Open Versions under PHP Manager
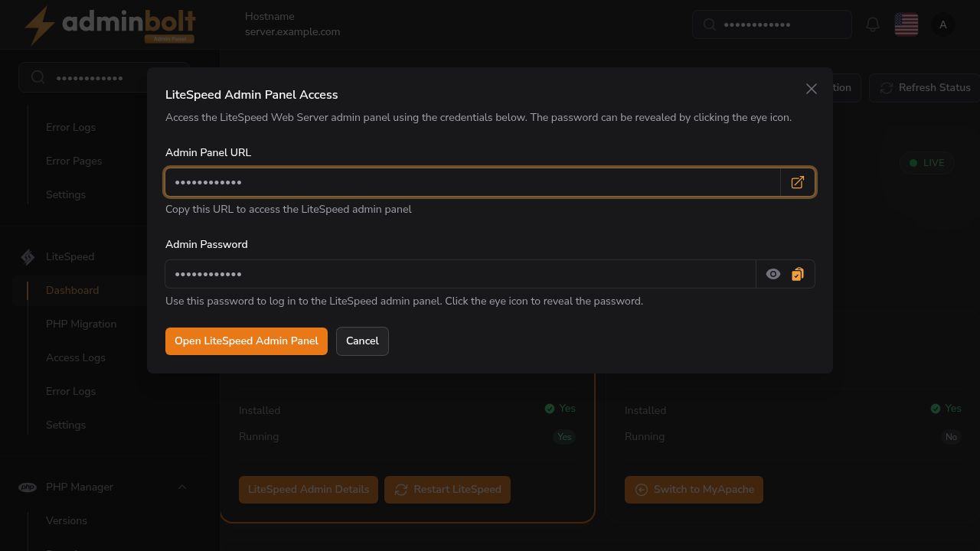This screenshot has height=551, width=980. coord(67,520)
